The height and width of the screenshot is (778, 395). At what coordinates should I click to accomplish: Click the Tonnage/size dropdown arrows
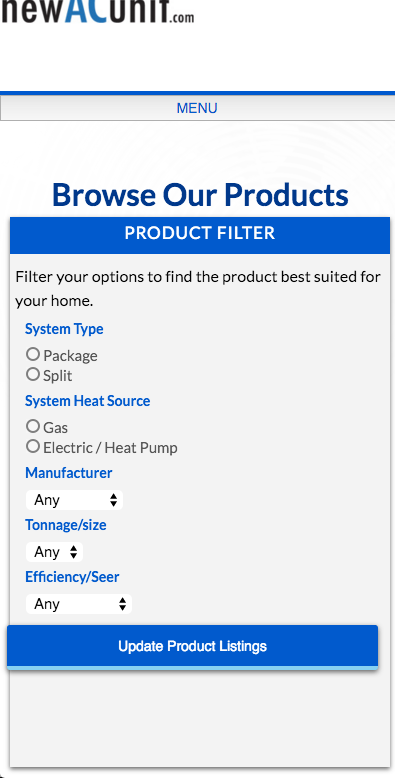(x=74, y=552)
